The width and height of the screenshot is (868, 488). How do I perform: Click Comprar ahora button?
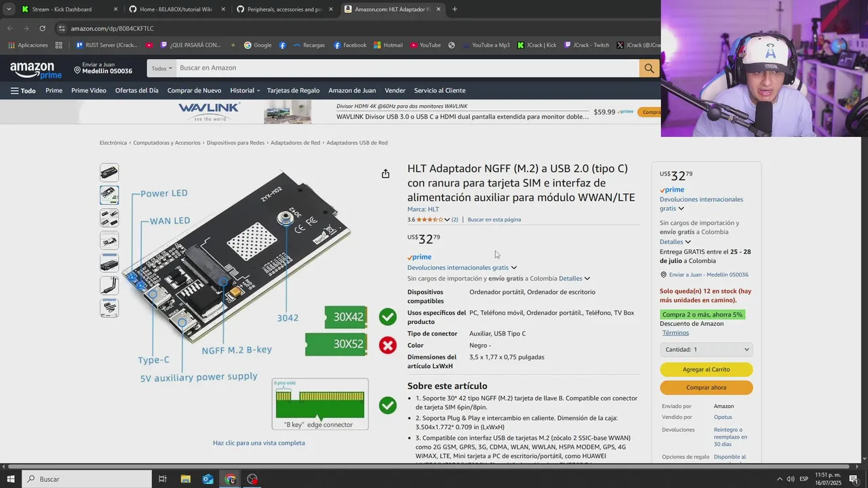(706, 388)
